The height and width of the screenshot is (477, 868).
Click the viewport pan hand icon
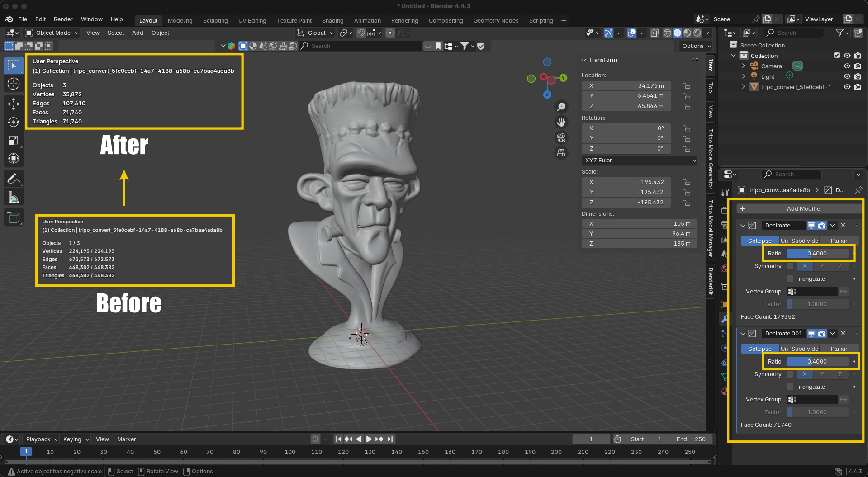(x=561, y=122)
